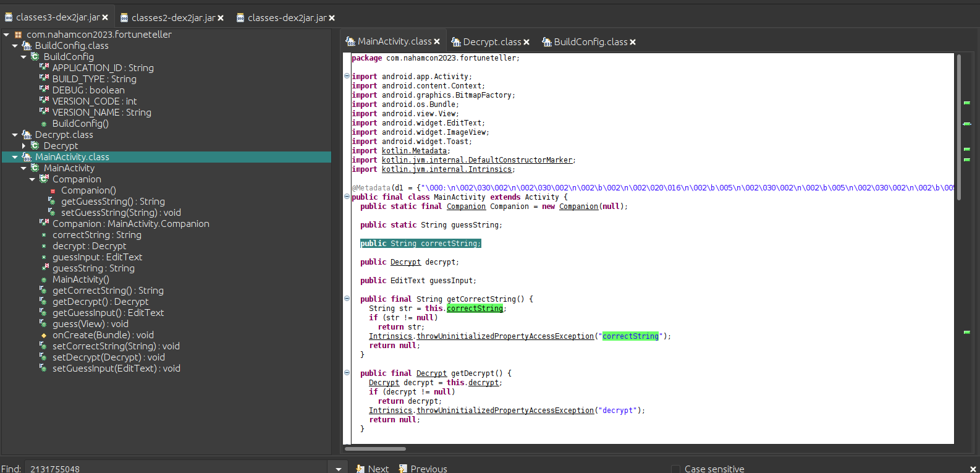Switch to classes2-dex2jar.jar tab
The height and width of the screenshot is (473, 980).
173,17
